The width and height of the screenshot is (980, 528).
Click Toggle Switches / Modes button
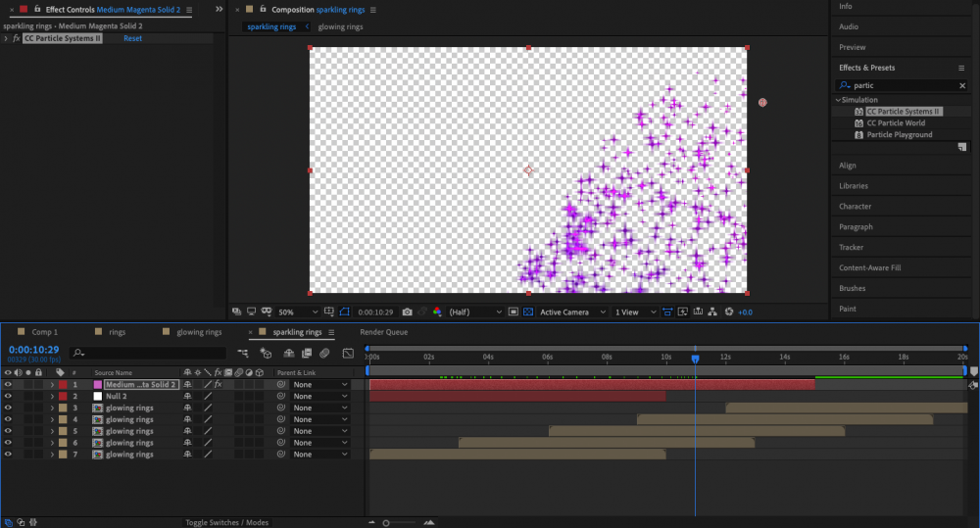point(227,523)
